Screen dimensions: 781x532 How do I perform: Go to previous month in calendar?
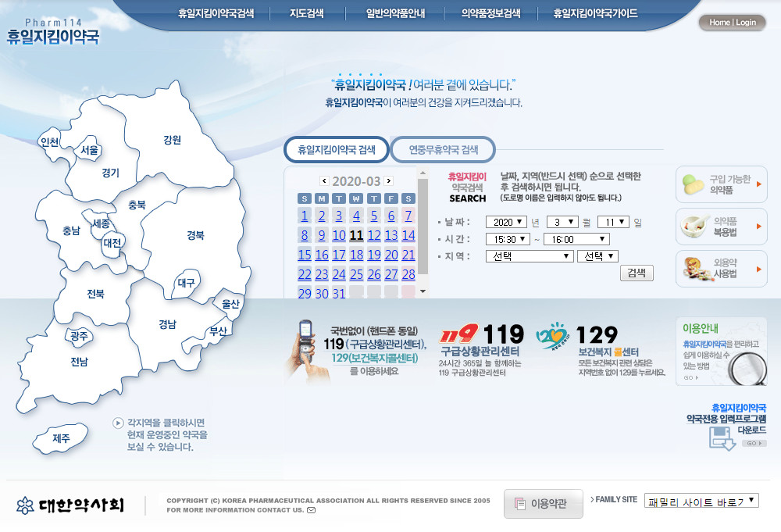click(324, 180)
